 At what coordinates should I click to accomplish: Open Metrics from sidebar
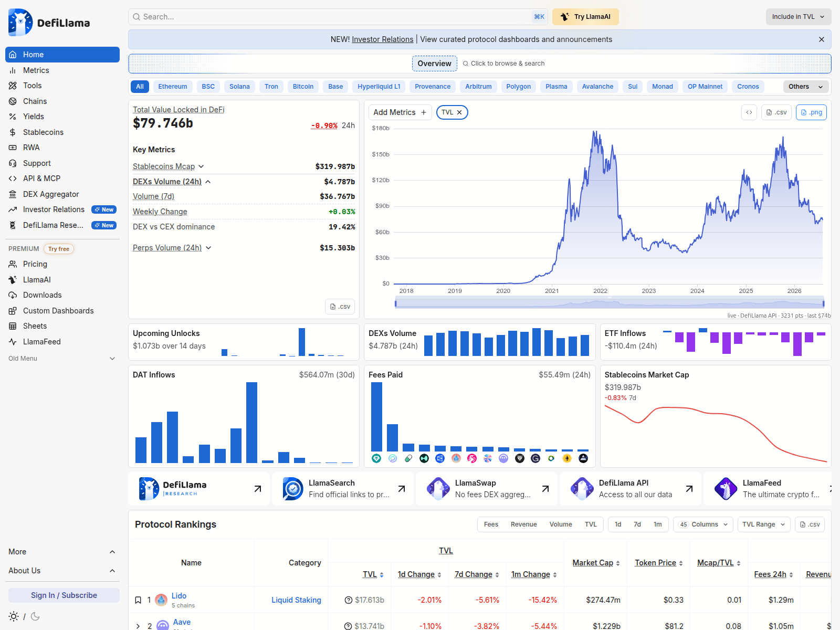pos(62,70)
